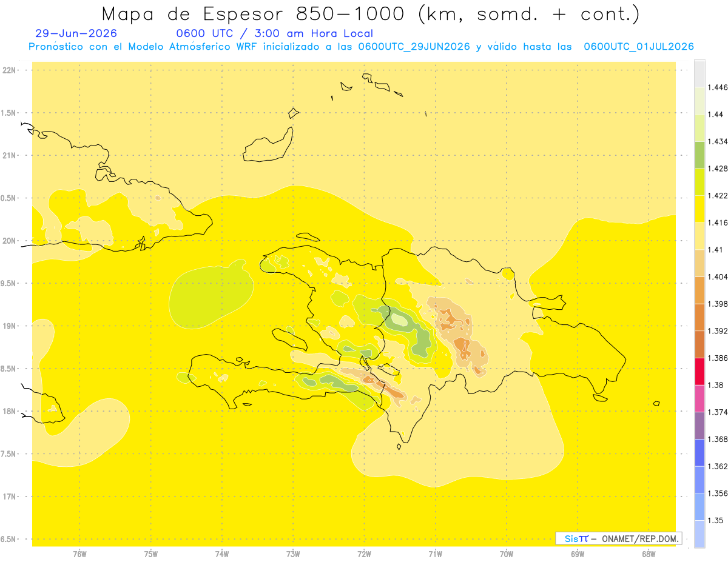Select the legend value '1.434'
The width and height of the screenshot is (728, 562).
(717, 141)
